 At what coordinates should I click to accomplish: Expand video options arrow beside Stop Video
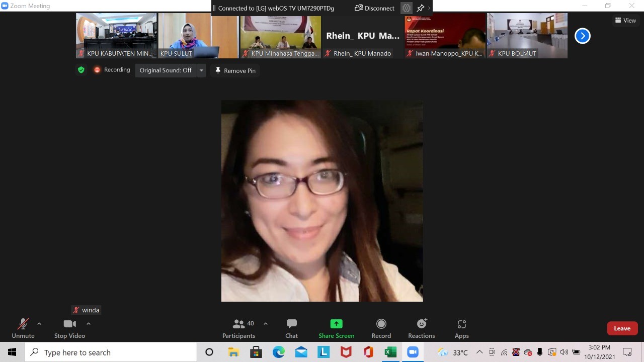point(89,324)
